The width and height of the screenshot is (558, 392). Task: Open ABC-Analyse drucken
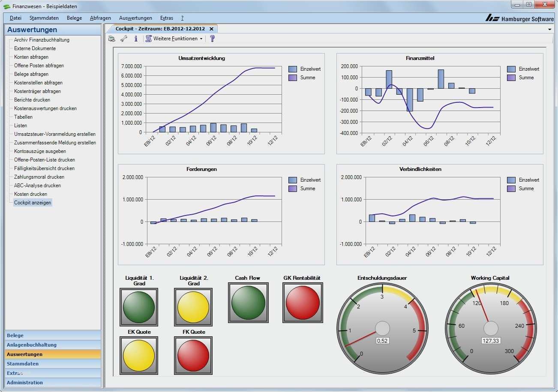[37, 186]
